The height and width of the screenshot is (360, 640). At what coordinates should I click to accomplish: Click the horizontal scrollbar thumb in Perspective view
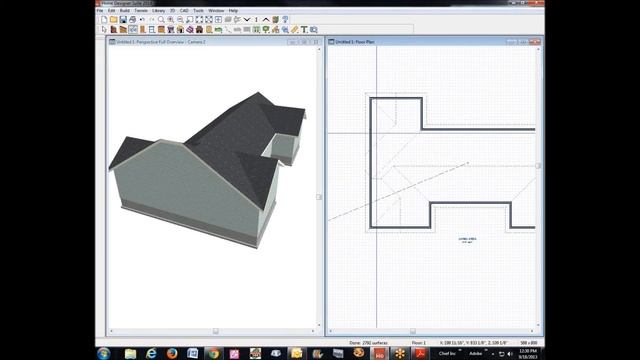[x=216, y=331]
